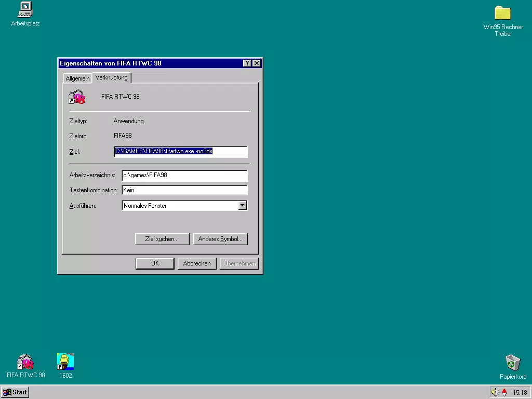Click the Zielort: label
Image resolution: width=532 pixels, height=399 pixels.
78,136
